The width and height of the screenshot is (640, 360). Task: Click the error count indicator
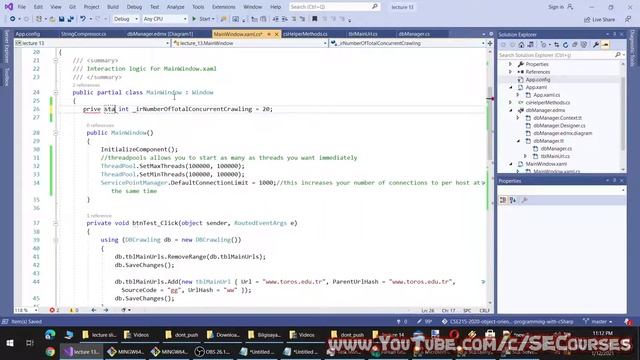tap(54, 311)
